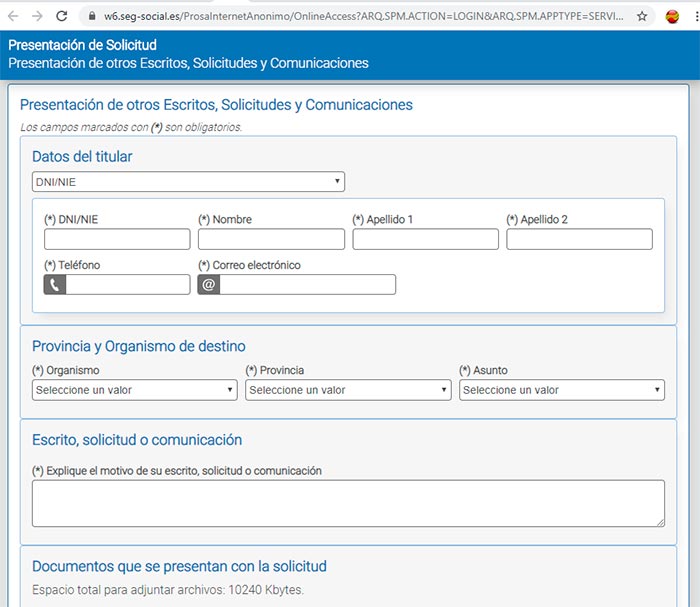This screenshot has width=700, height=607.
Task: Reload the page with refresh icon
Action: coord(62,16)
